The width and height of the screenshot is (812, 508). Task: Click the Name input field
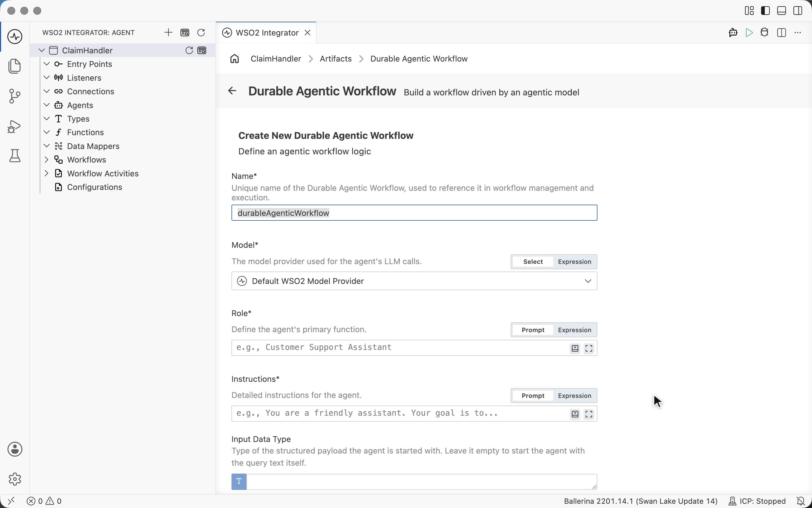tap(414, 213)
